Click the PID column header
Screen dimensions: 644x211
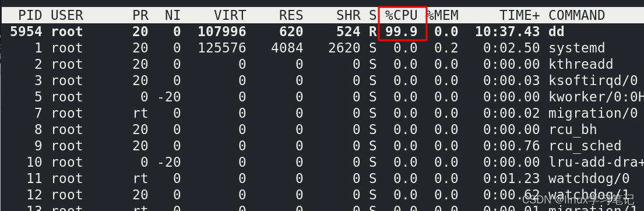click(30, 16)
